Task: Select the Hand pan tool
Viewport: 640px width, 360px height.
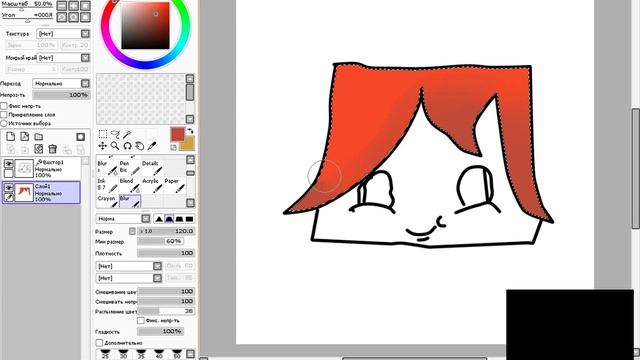Action: 140,146
